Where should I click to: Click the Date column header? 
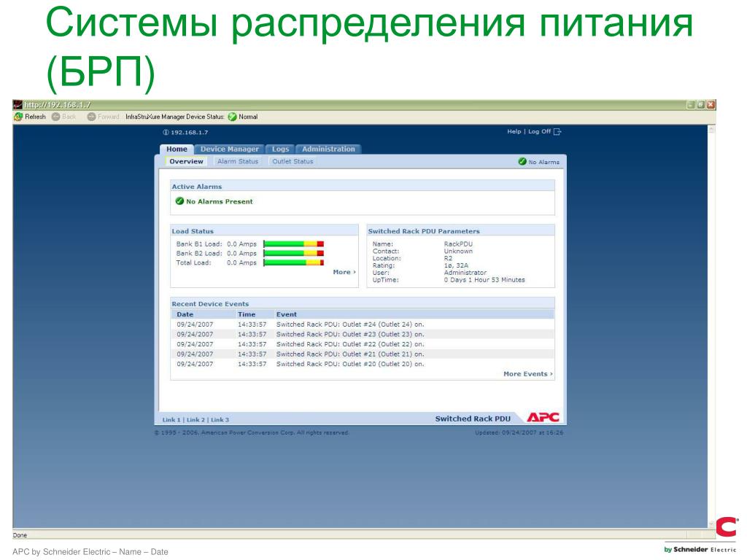(185, 314)
